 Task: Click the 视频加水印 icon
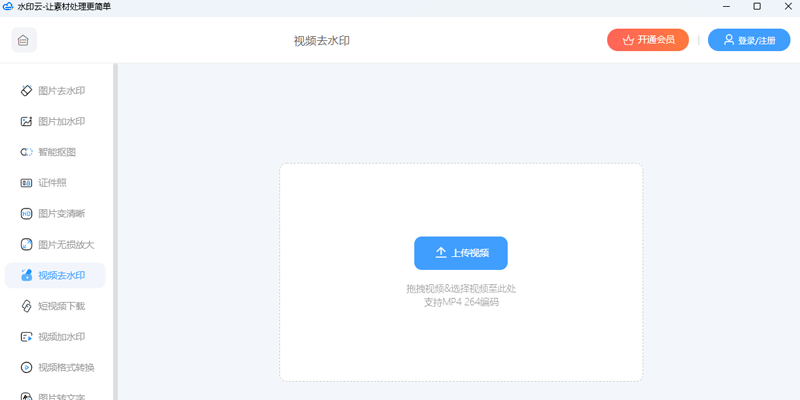[x=26, y=337]
